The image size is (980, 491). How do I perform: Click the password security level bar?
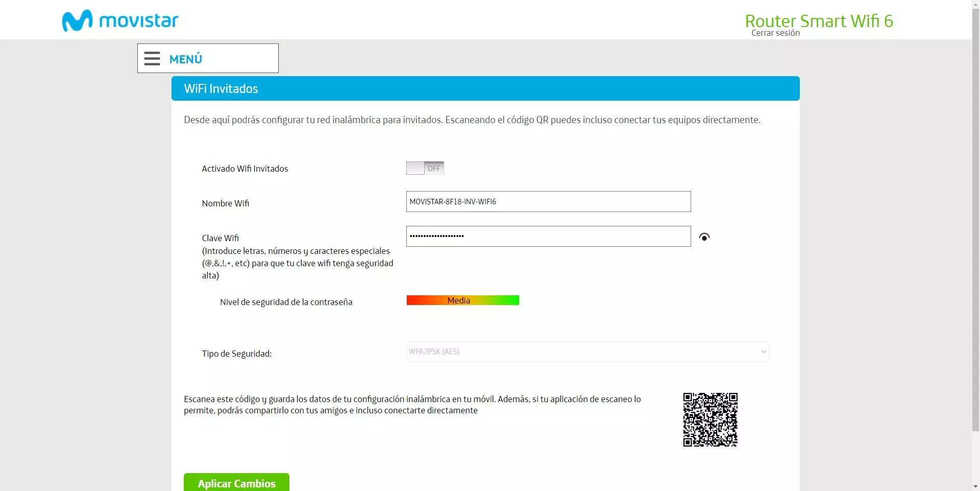(x=463, y=300)
